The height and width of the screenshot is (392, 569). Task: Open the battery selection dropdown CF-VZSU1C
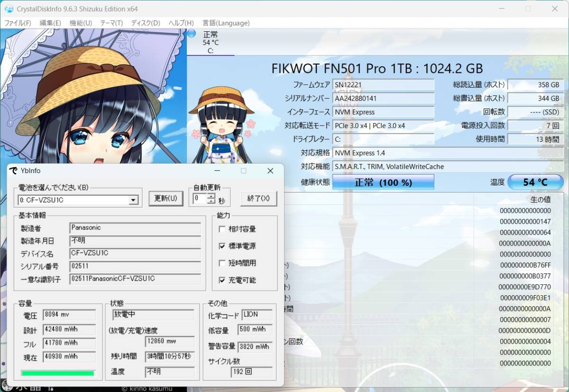click(79, 200)
